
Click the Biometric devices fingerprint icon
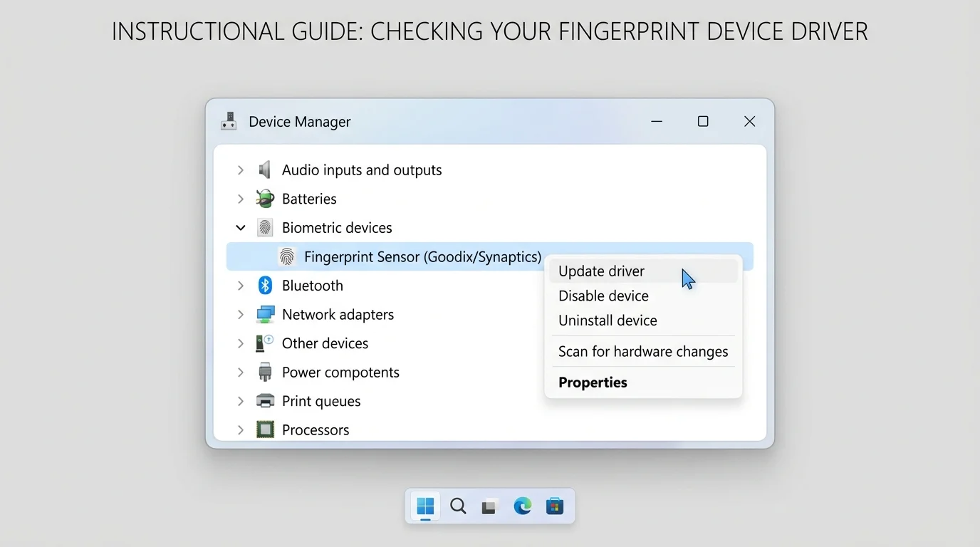(x=265, y=228)
